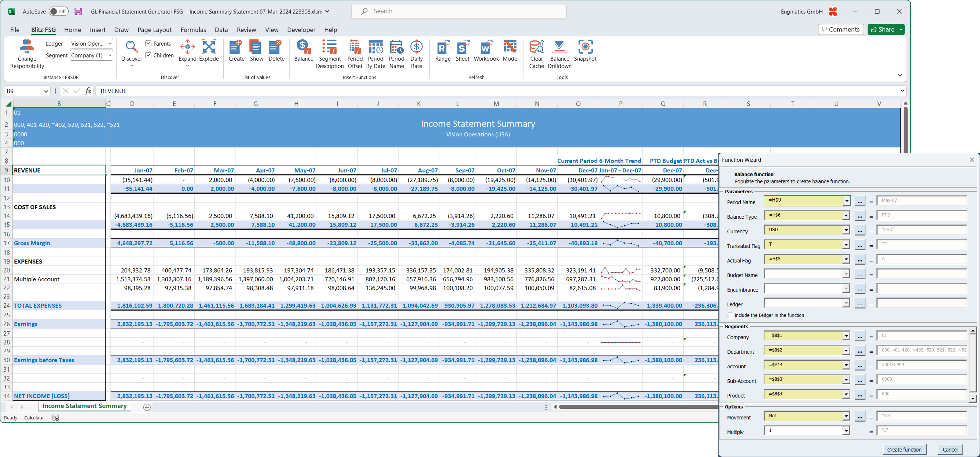Click Clear Cache tool
Image resolution: width=980 pixels, height=457 pixels.
[x=536, y=54]
